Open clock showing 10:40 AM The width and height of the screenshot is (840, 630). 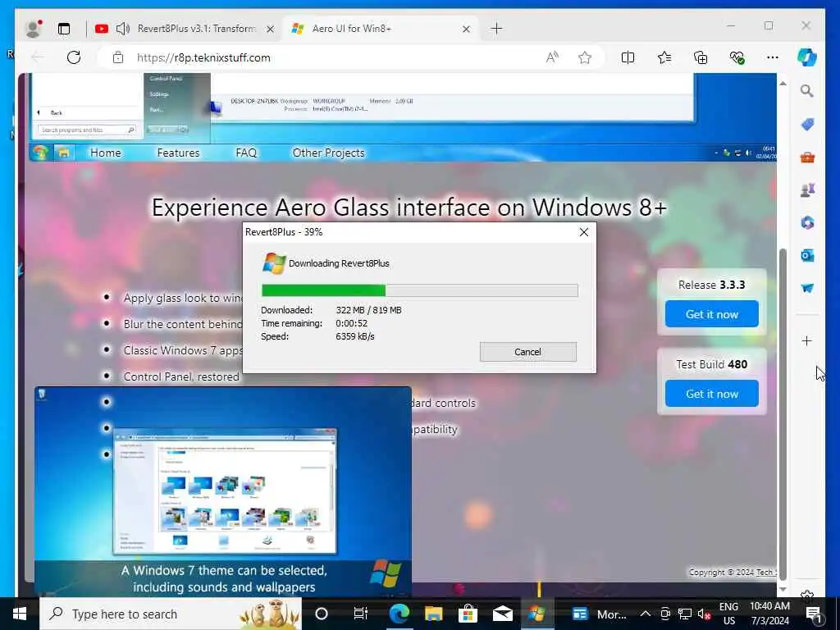tap(769, 614)
